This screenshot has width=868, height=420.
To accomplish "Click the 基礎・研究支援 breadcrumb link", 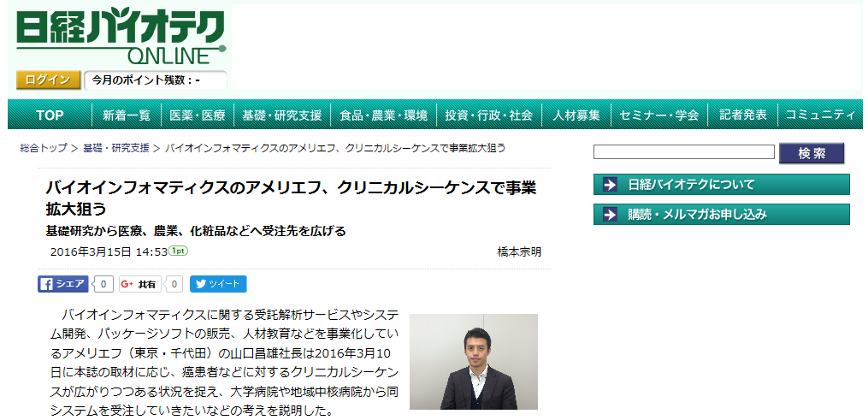I will (x=116, y=148).
